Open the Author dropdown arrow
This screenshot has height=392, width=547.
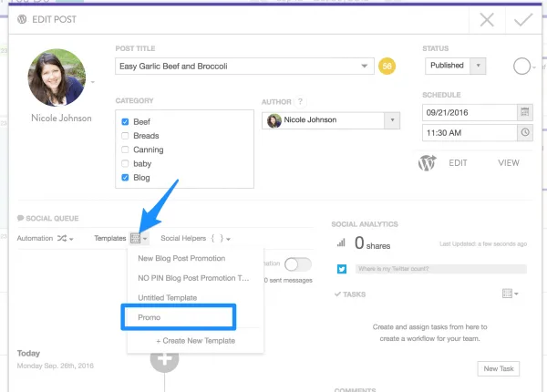pyautogui.click(x=392, y=120)
